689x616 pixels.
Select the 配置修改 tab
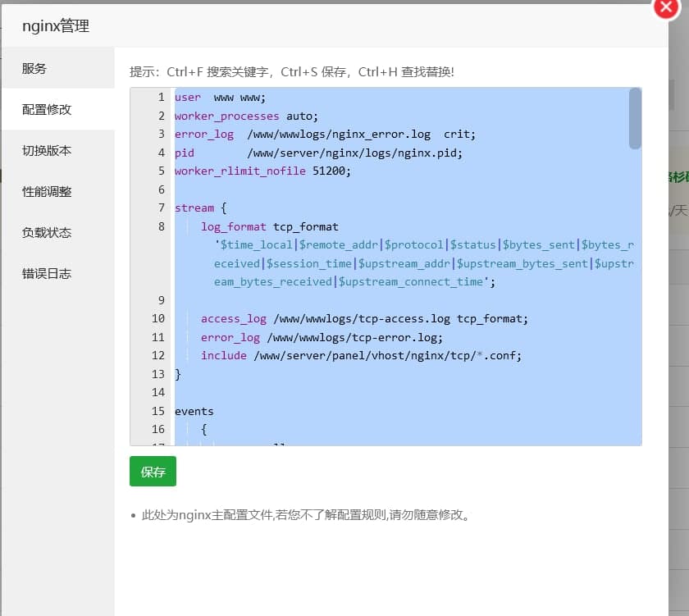pos(58,109)
